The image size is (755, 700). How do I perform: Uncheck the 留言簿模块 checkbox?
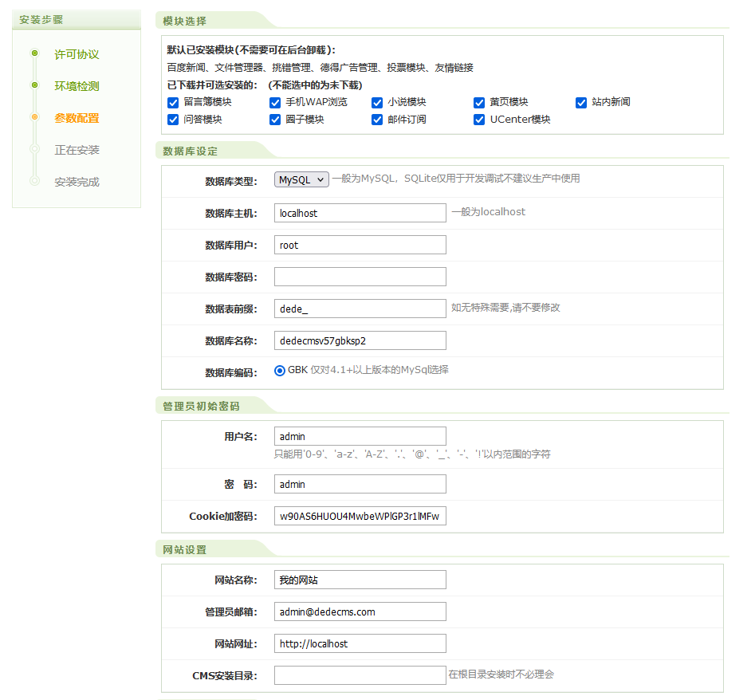[172, 102]
